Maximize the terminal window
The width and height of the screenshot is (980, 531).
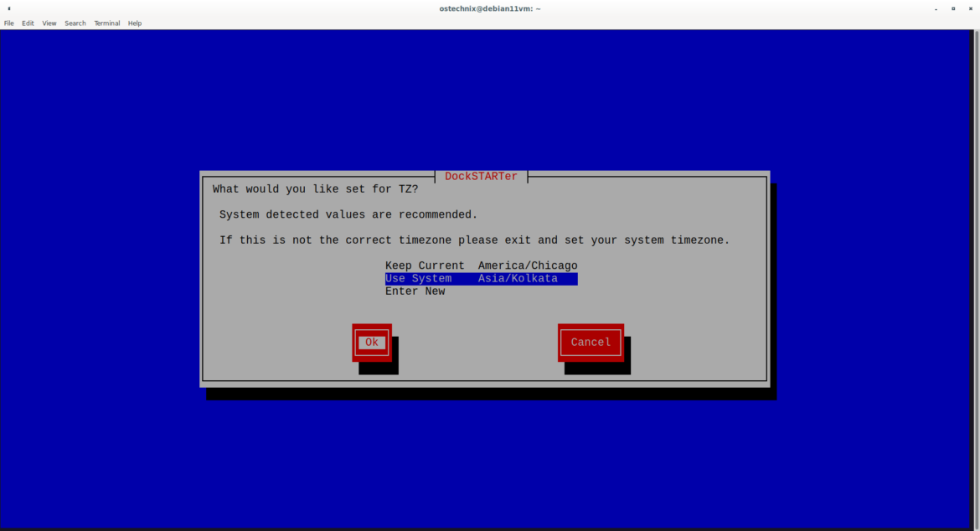coord(953,8)
